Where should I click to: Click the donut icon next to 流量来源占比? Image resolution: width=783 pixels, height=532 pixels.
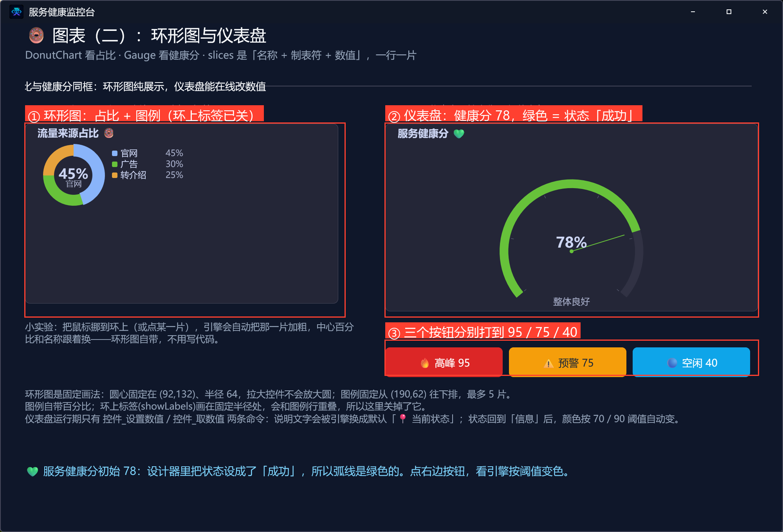[x=109, y=133]
